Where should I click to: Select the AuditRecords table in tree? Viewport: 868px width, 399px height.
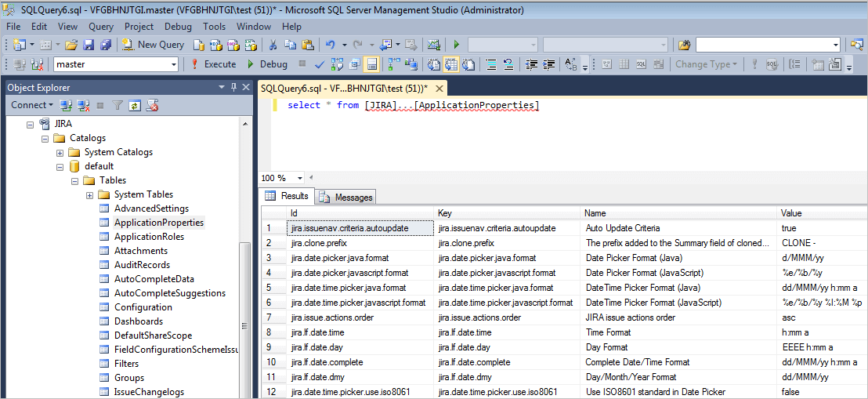tap(142, 265)
